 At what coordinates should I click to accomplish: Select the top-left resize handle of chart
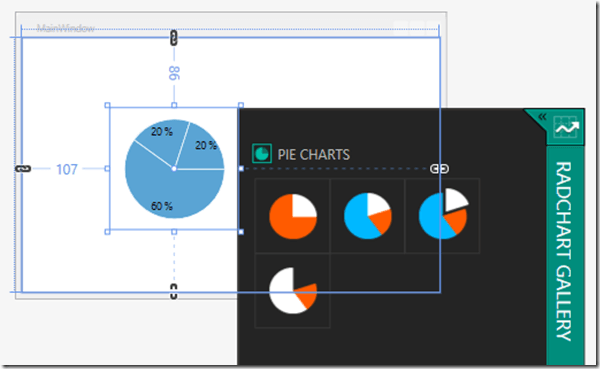tap(108, 105)
